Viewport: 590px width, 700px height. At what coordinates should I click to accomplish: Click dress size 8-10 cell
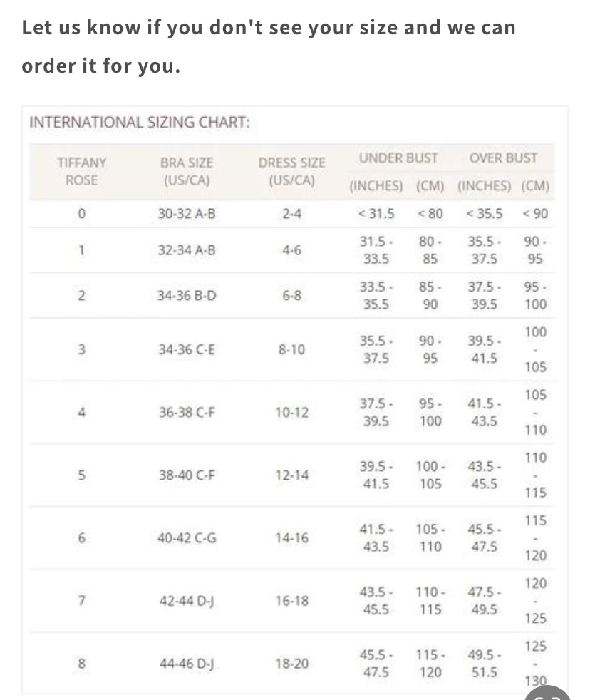[291, 349]
